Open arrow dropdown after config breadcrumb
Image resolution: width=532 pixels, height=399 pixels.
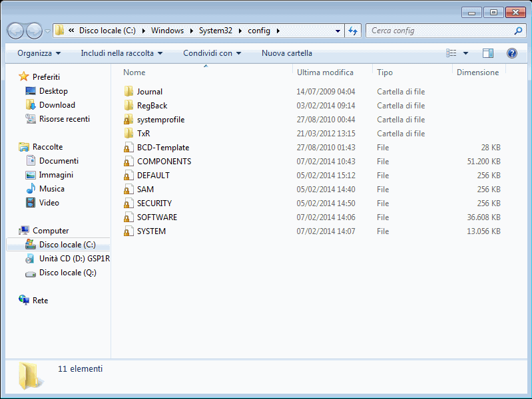(278, 31)
